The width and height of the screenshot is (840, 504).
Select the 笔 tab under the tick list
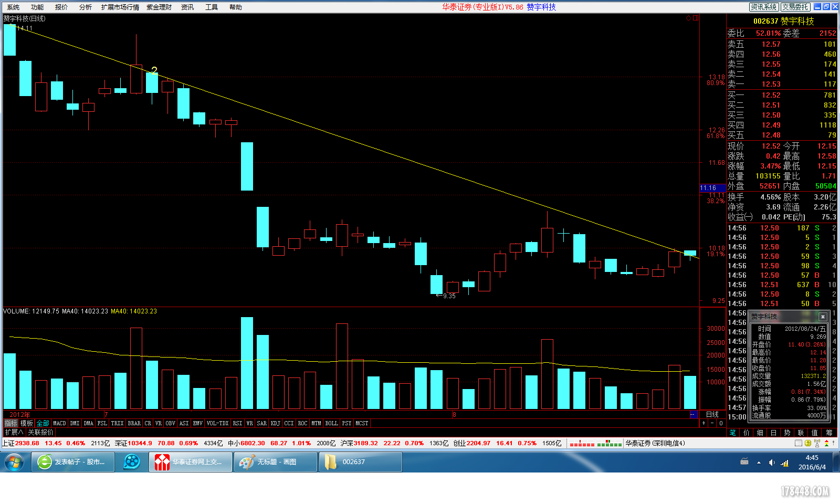click(x=733, y=433)
